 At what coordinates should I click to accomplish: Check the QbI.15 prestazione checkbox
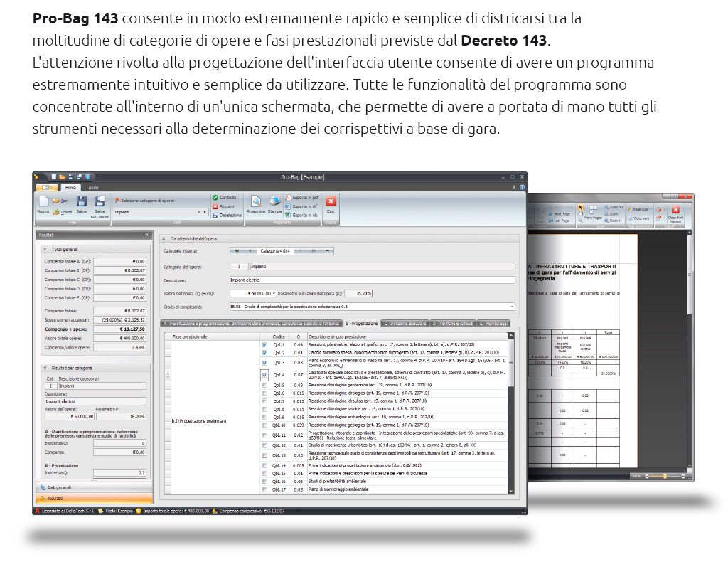(x=264, y=474)
